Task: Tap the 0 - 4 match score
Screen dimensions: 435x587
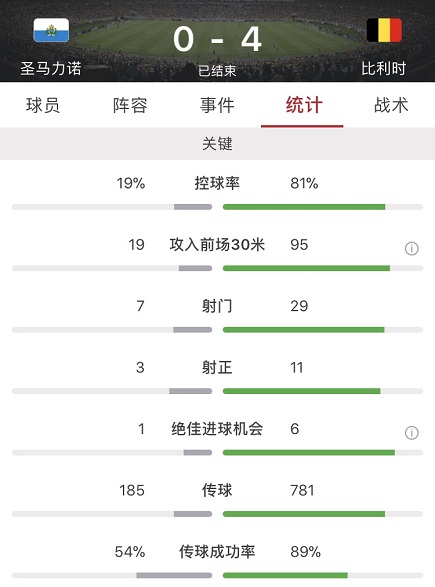Action: click(x=217, y=39)
